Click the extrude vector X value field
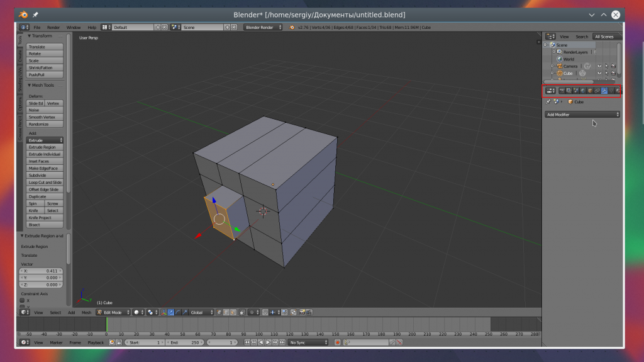 click(x=41, y=271)
